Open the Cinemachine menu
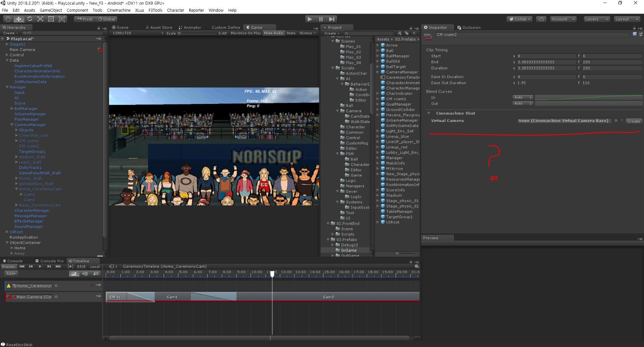Screen dimensions: 644x347 click(x=119, y=10)
